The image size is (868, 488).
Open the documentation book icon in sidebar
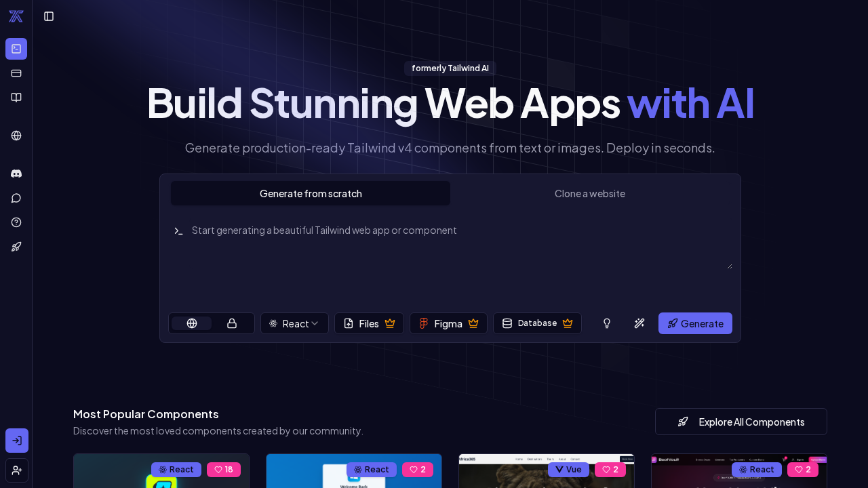pos(16,98)
